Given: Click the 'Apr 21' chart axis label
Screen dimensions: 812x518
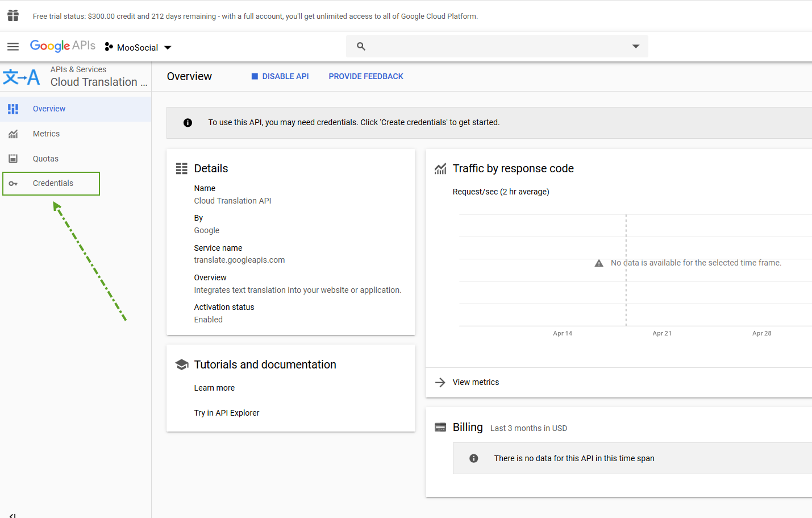Looking at the screenshot, I should click(662, 333).
